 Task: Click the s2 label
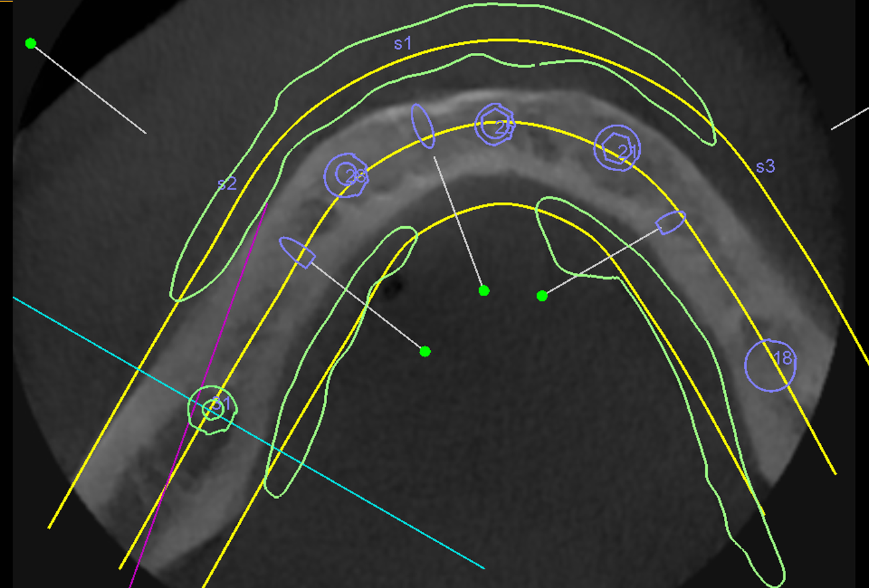[227, 184]
